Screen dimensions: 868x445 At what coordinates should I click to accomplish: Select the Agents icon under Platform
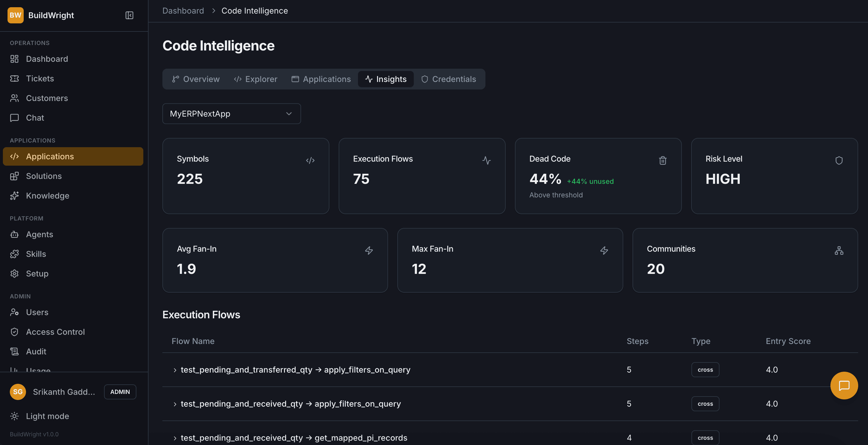point(14,234)
